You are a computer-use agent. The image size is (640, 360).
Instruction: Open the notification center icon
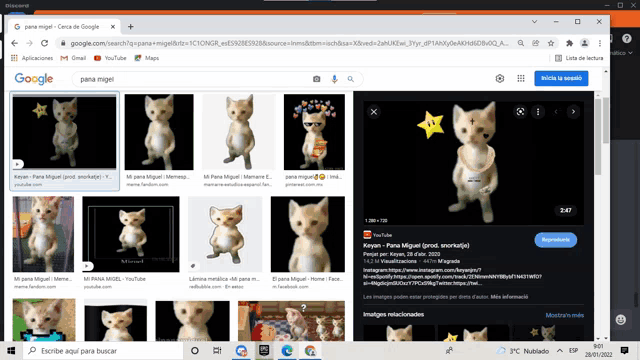[x=624, y=351]
